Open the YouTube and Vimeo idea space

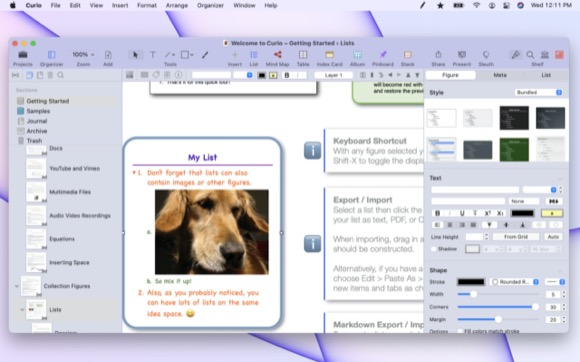74,168
